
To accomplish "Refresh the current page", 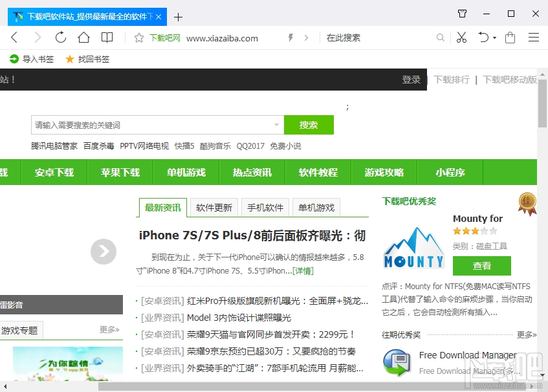I will click(x=61, y=38).
